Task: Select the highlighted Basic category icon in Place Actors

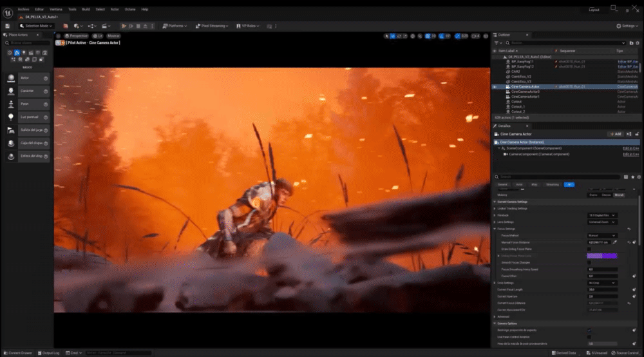Action: pyautogui.click(x=17, y=53)
